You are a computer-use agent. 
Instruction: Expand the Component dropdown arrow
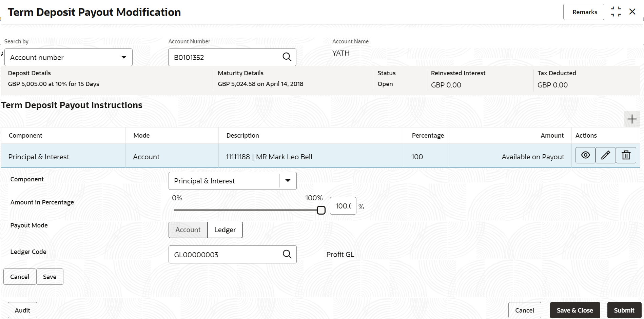coord(288,181)
